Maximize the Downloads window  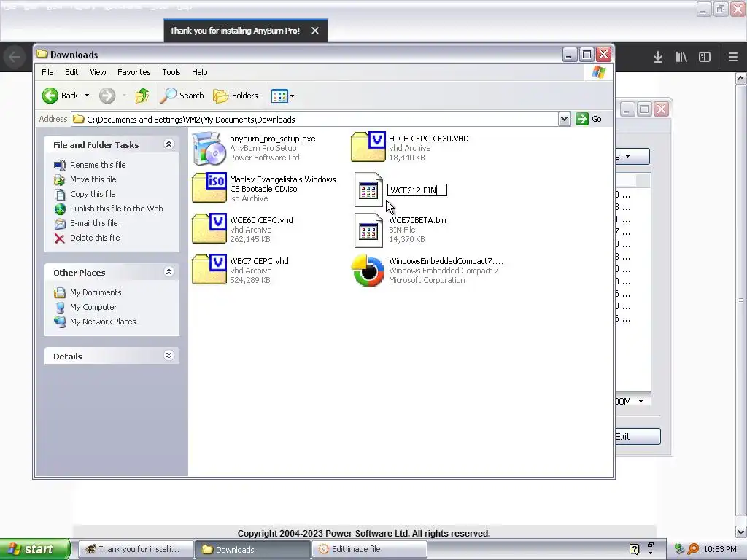pos(587,55)
